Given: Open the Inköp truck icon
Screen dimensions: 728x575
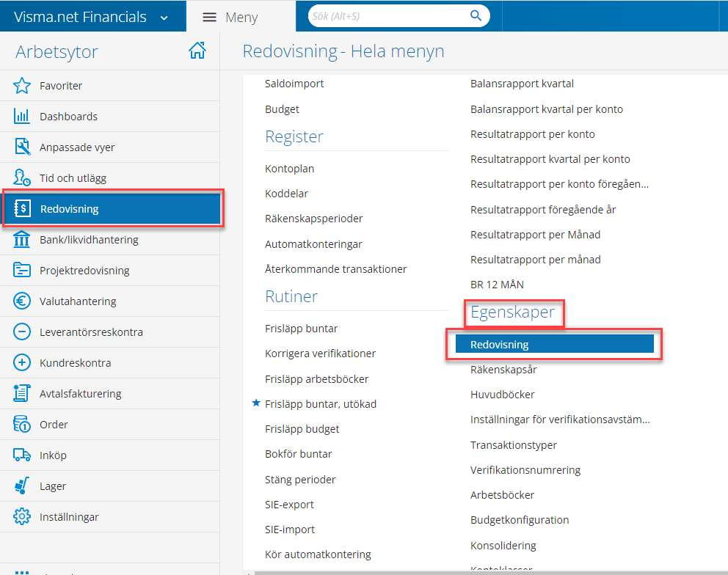Looking at the screenshot, I should (22, 455).
